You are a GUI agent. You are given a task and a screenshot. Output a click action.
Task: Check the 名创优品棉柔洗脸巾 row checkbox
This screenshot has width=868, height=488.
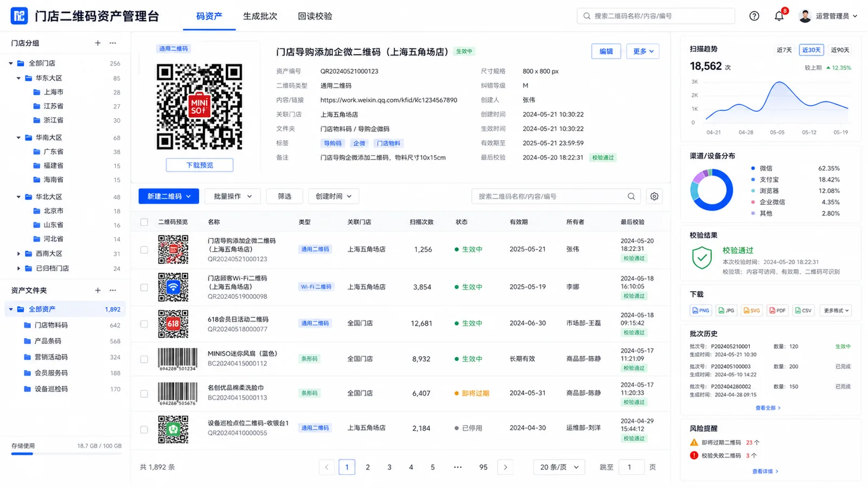tap(144, 394)
